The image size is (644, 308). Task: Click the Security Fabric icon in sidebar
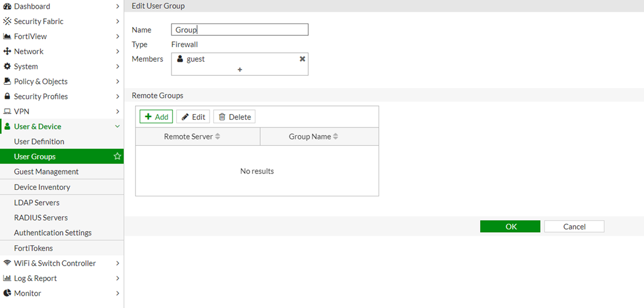pyautogui.click(x=8, y=21)
